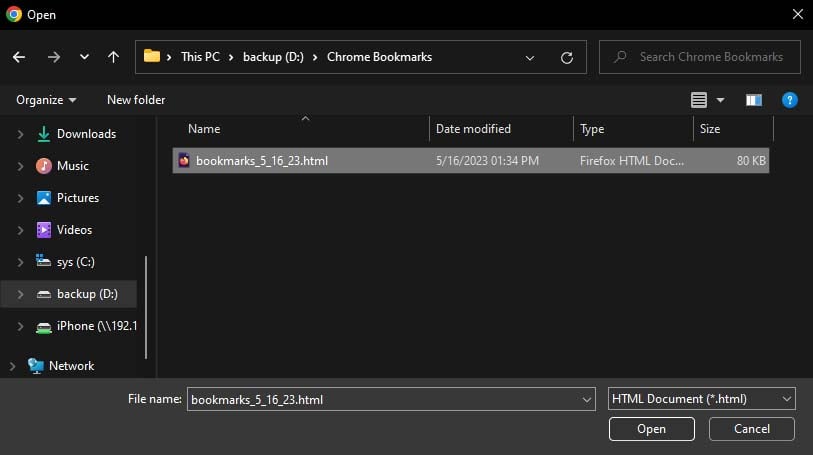Expand the Network tree node
813x455 pixels.
[x=12, y=366]
